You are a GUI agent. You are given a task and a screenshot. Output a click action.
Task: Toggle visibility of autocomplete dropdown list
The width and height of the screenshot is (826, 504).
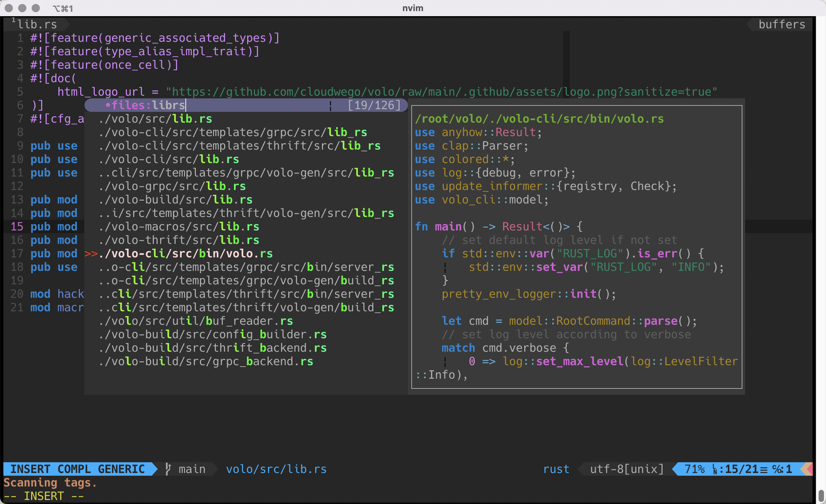tap(328, 105)
